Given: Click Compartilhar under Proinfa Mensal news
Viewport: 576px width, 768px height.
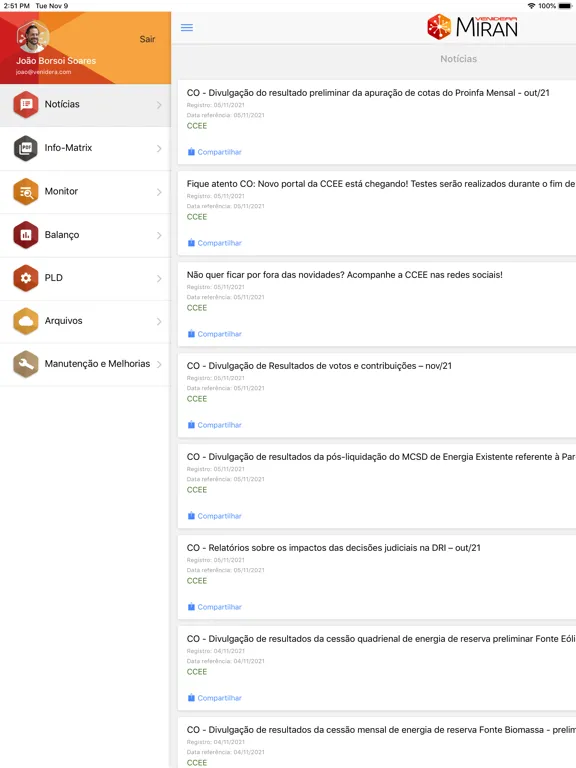Looking at the screenshot, I should tap(219, 152).
